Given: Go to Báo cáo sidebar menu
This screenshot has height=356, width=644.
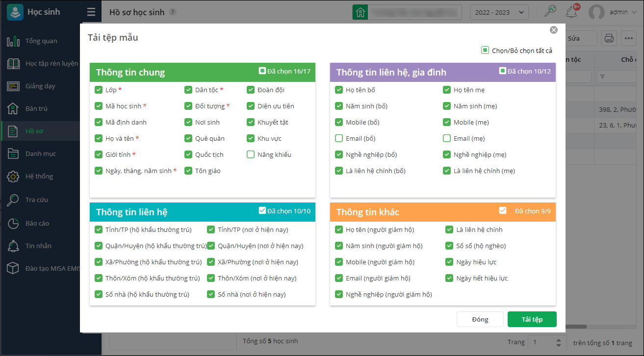Looking at the screenshot, I should point(37,223).
